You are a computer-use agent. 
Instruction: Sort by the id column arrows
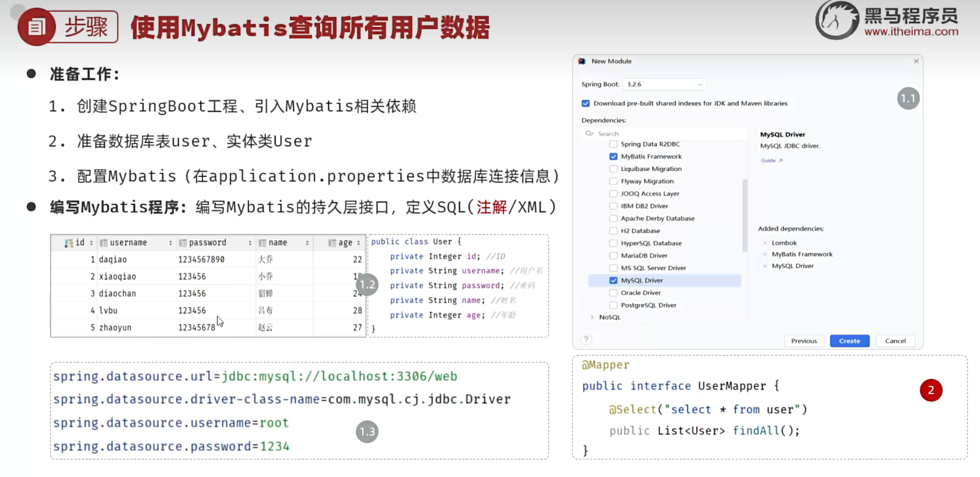pyautogui.click(x=91, y=243)
